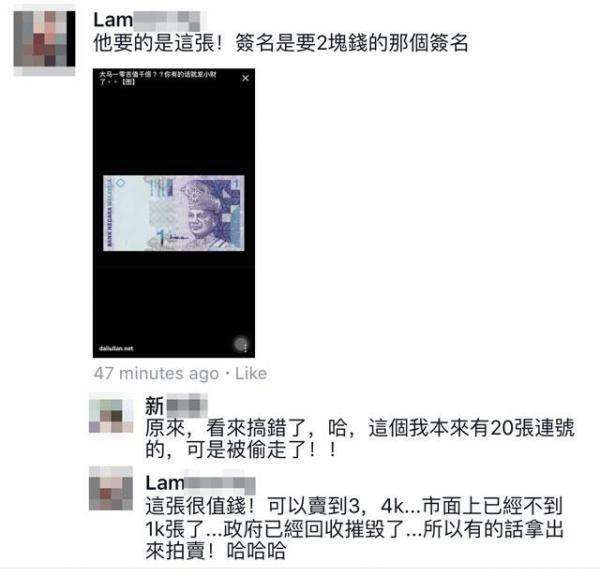Click the dailulian.net source label in image

(116, 348)
